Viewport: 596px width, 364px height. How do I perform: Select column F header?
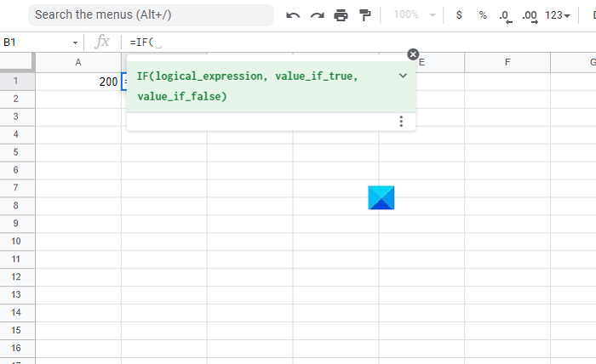point(507,62)
